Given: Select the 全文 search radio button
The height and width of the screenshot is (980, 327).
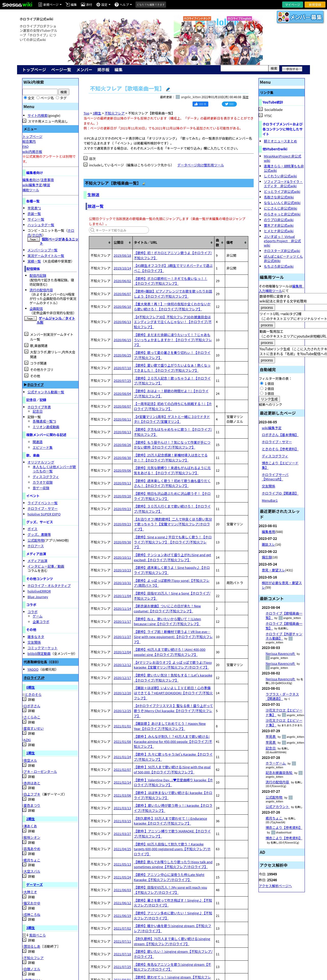Looking at the screenshot, I should [x=25, y=98].
